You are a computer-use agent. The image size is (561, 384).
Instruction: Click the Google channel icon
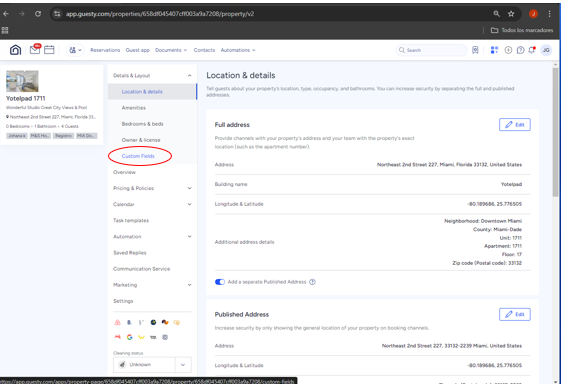pyautogui.click(x=130, y=337)
